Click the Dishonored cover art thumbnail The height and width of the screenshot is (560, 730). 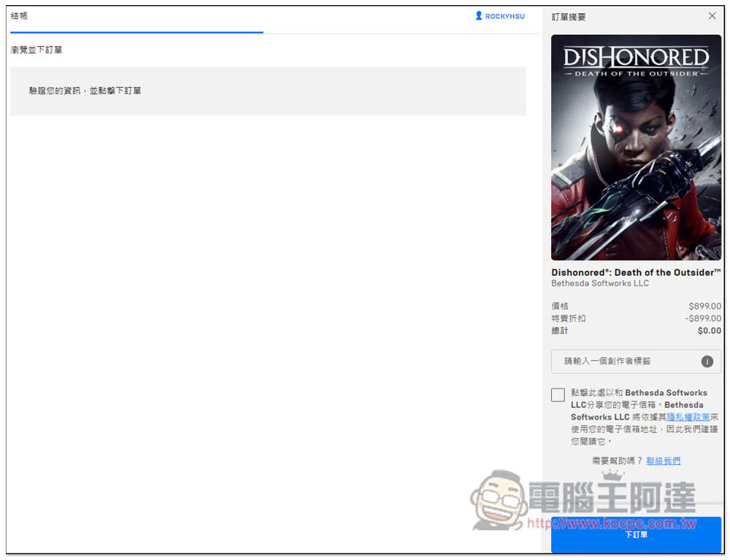[636, 147]
